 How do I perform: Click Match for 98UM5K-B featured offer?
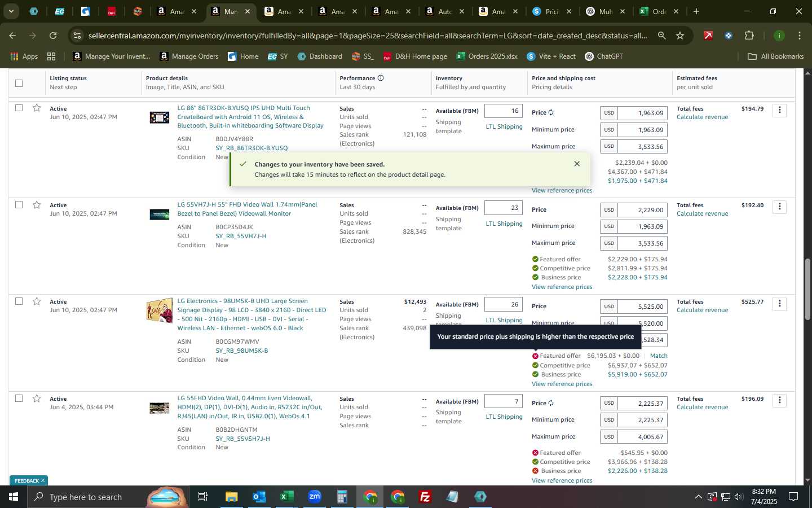point(659,356)
